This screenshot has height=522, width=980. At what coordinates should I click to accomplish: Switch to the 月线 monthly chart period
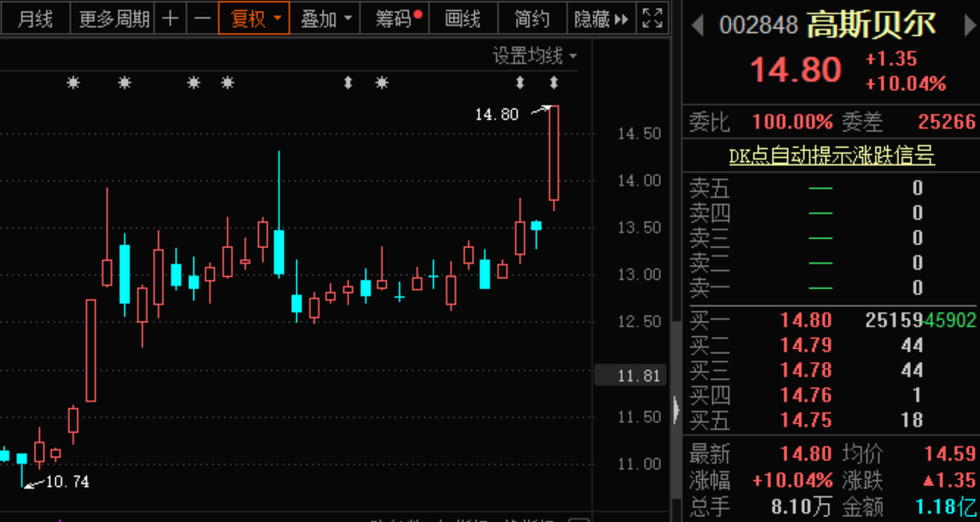[x=35, y=19]
